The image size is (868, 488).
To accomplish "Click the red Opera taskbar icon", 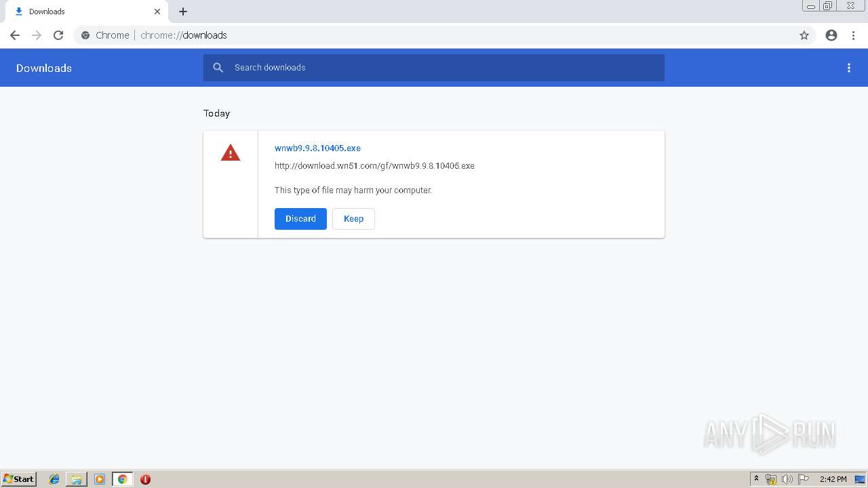I will click(x=145, y=479).
